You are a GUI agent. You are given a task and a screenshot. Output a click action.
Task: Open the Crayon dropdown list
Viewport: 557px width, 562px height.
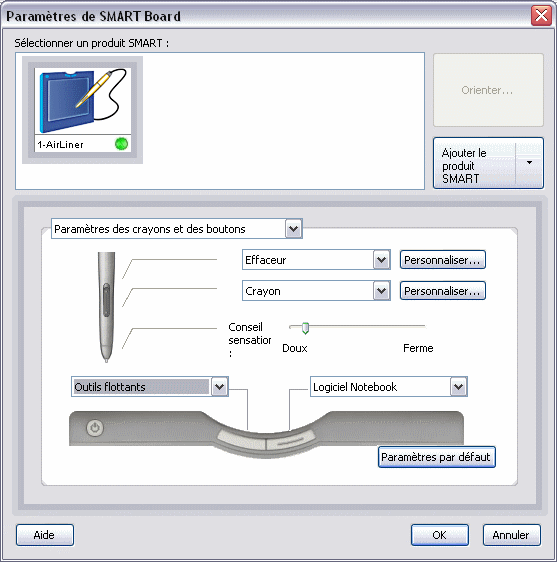381,291
